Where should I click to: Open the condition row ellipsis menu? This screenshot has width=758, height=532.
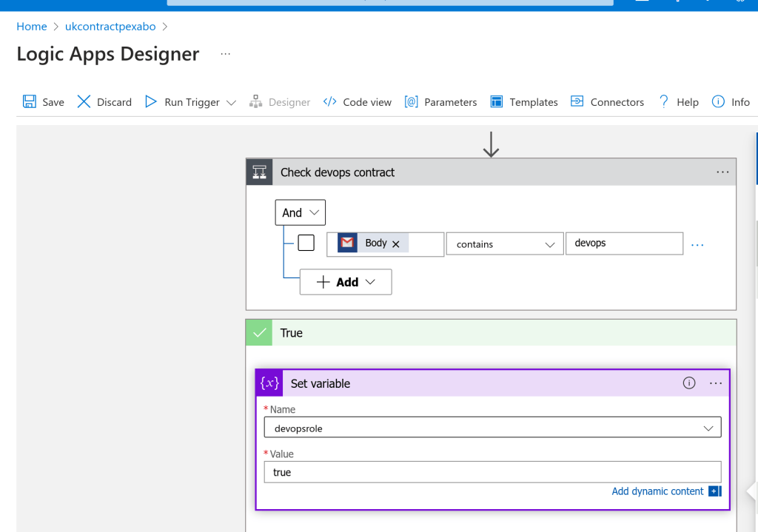pyautogui.click(x=697, y=245)
